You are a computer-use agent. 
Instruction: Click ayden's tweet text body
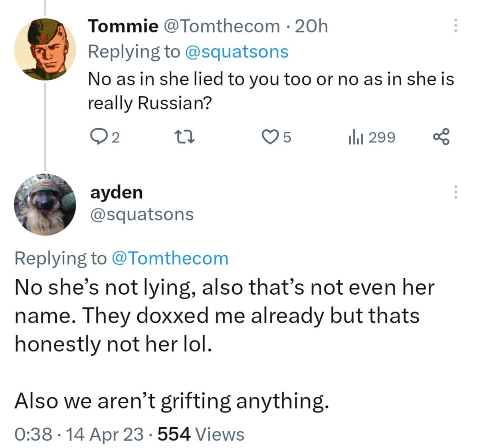click(x=224, y=315)
